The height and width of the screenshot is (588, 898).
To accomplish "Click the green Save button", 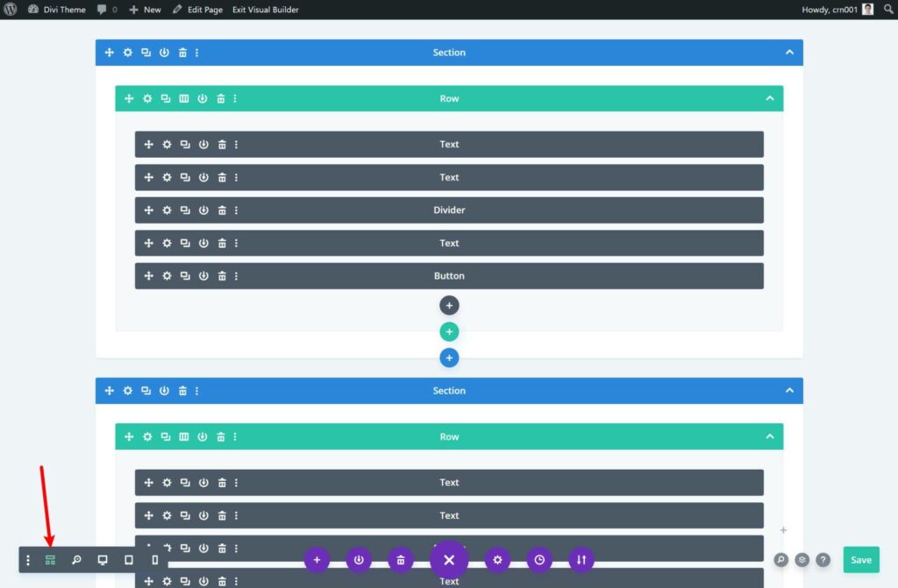I will (861, 560).
